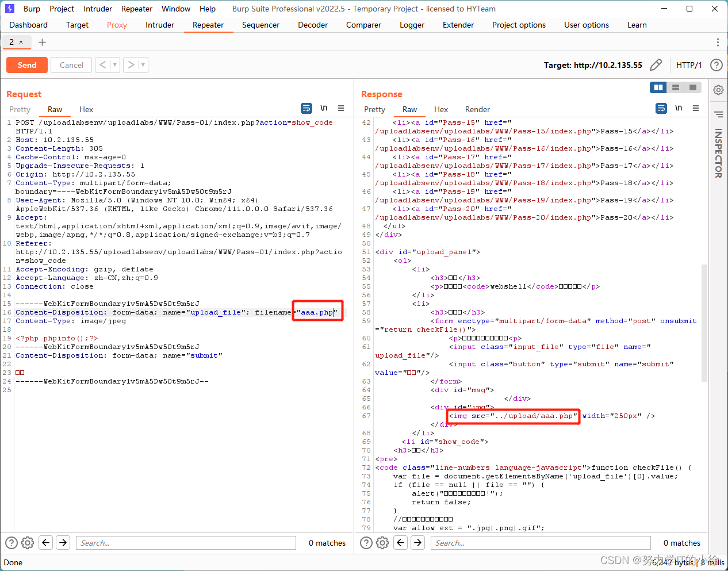Viewport: 728px width, 571px height.
Task: Switch to the Target tab
Action: click(x=77, y=25)
